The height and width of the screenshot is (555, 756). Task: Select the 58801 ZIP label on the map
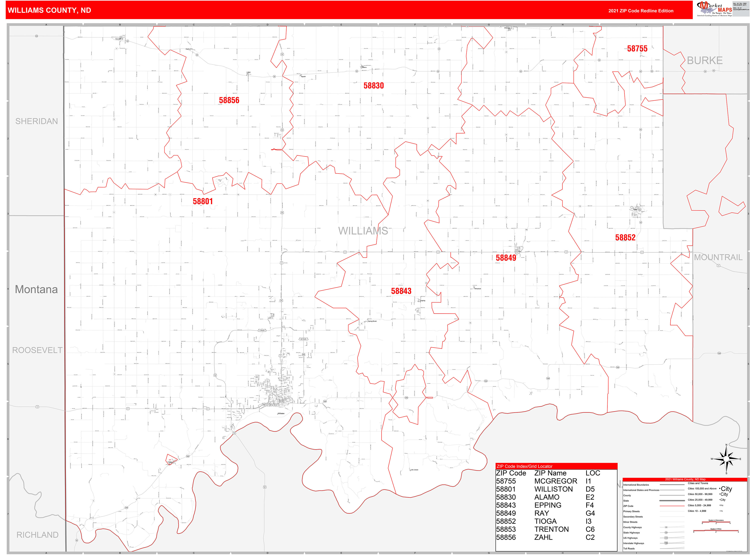(203, 201)
